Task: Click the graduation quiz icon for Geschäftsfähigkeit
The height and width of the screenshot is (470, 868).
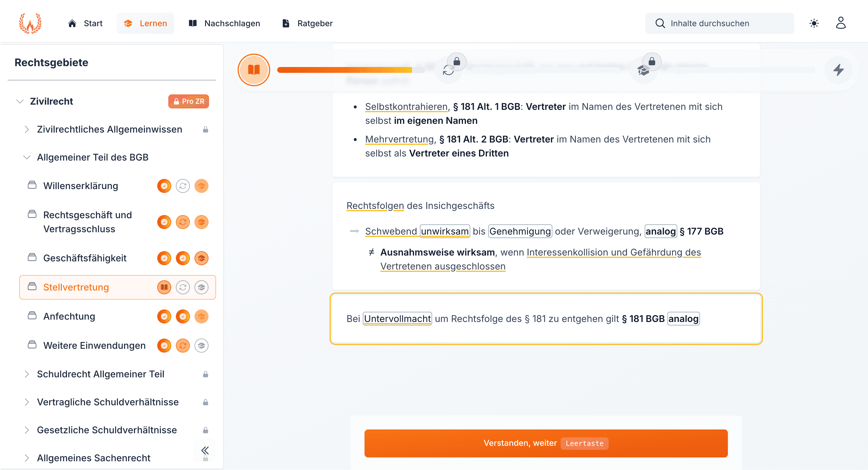Action: tap(201, 258)
